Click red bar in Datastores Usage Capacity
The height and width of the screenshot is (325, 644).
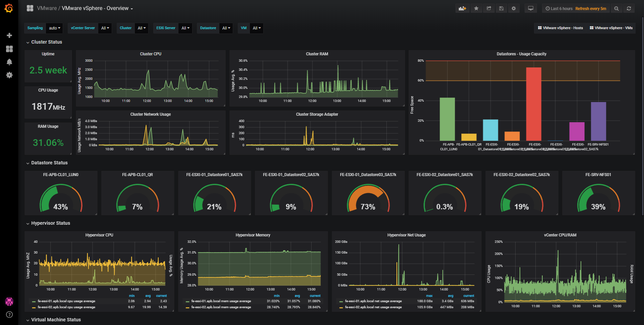tap(533, 104)
